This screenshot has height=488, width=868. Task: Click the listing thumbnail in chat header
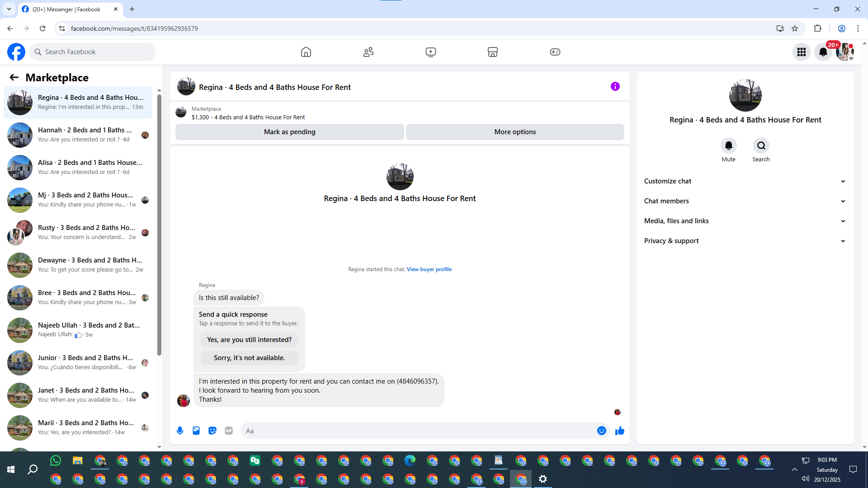(x=186, y=86)
